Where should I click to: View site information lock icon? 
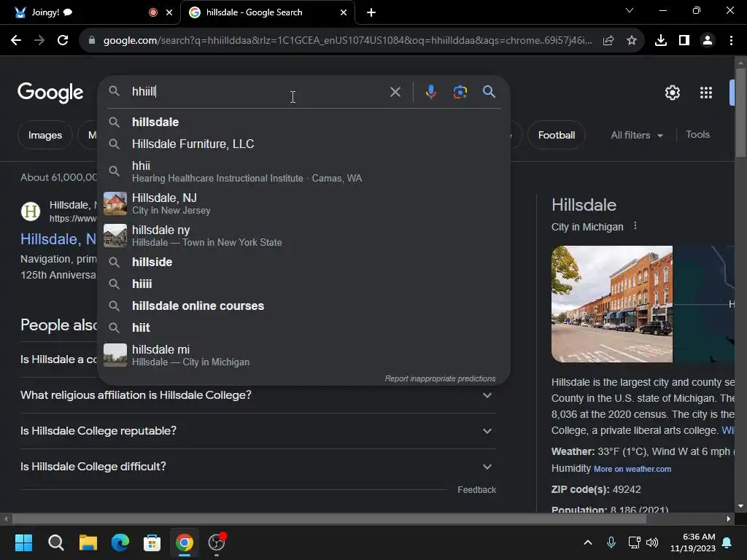(92, 41)
